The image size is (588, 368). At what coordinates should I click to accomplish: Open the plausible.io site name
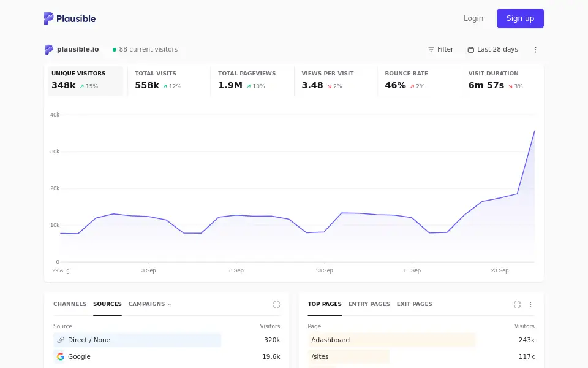[78, 50]
